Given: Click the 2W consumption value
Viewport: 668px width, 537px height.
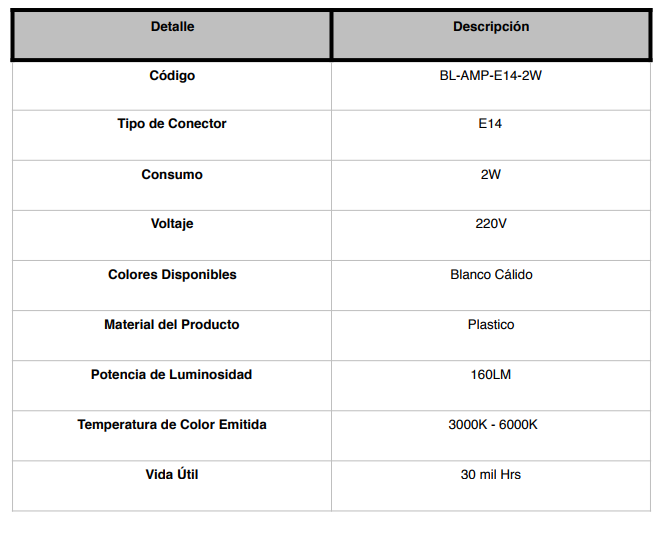Looking at the screenshot, I should click(x=491, y=174).
